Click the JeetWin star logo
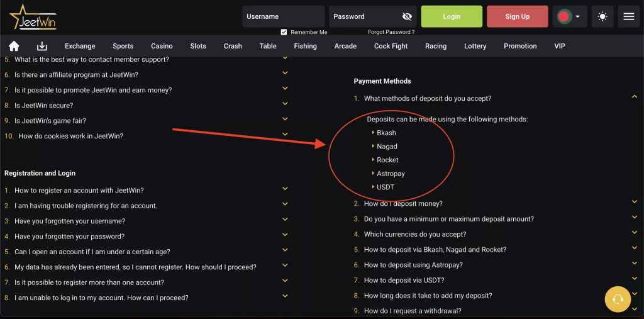This screenshot has width=644, height=319. (x=33, y=17)
